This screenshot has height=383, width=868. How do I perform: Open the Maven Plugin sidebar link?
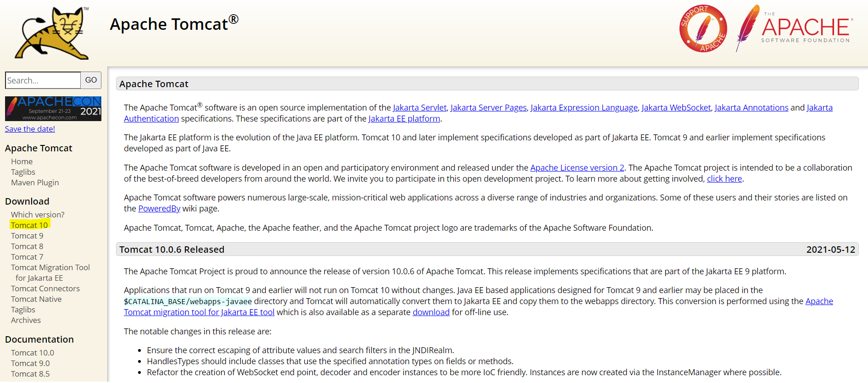click(x=35, y=183)
